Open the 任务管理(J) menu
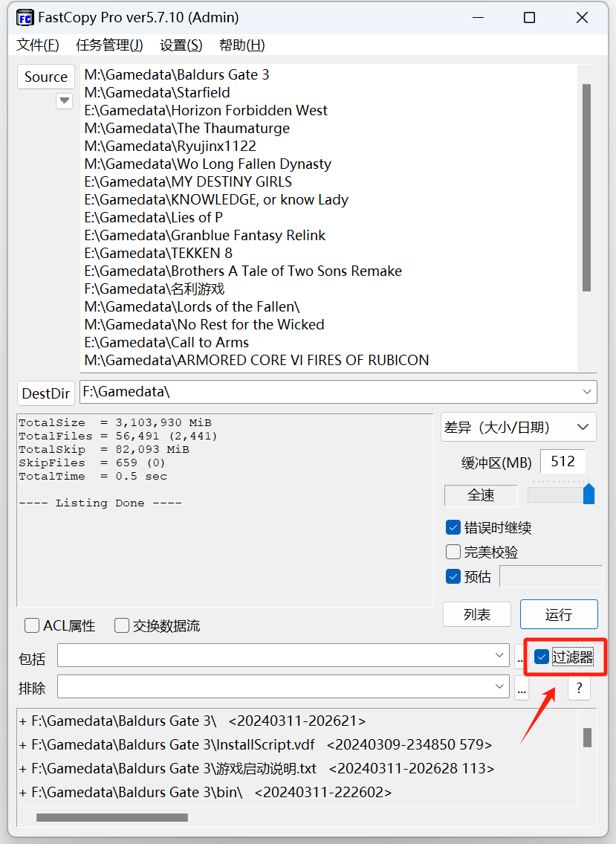This screenshot has height=844, width=616. click(109, 45)
